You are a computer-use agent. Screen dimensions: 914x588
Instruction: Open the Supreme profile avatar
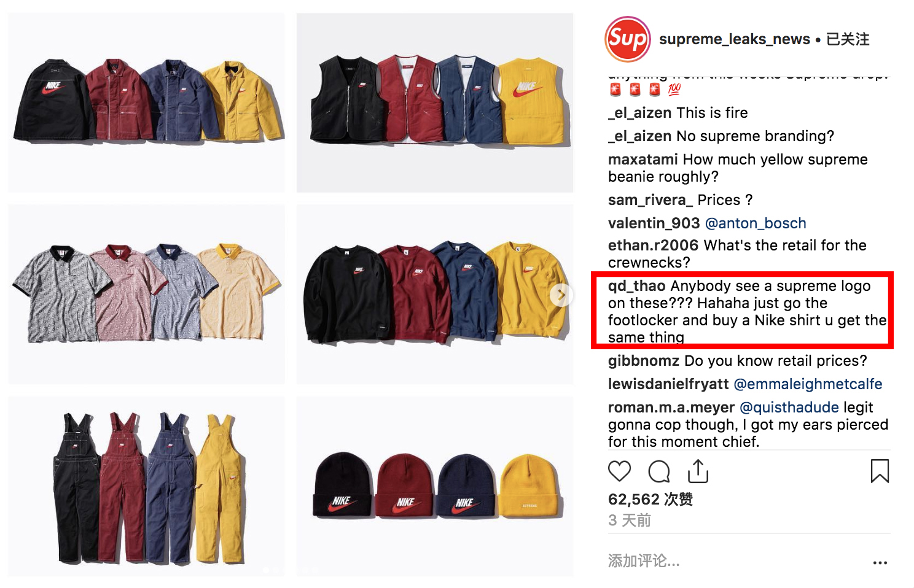pyautogui.click(x=627, y=39)
